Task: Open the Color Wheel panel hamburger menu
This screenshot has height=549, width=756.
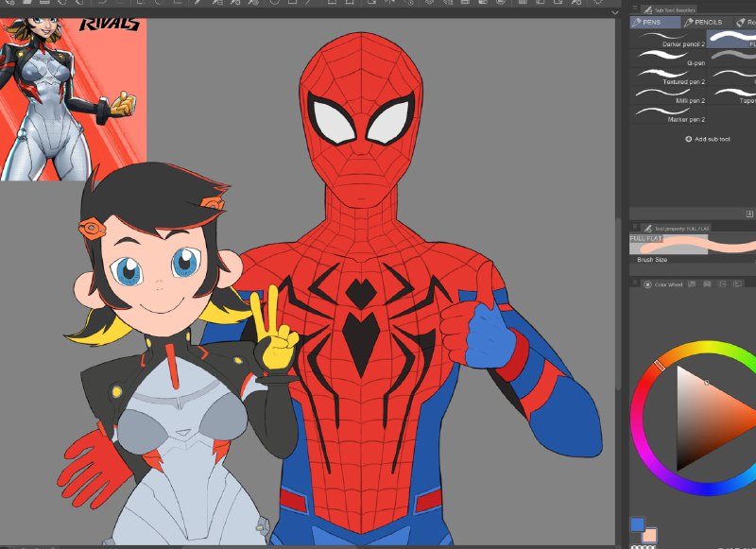Action: 634,283
